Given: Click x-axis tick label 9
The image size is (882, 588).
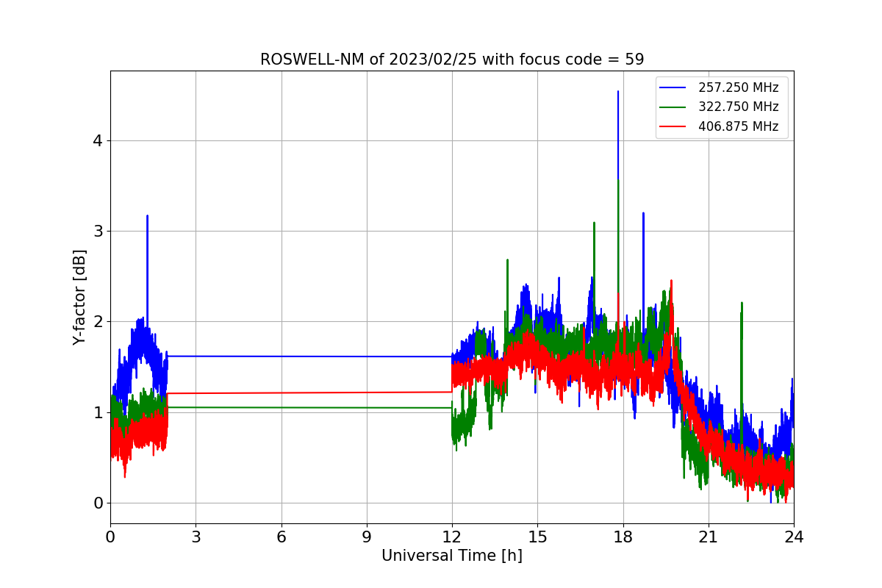Looking at the screenshot, I should (x=367, y=537).
